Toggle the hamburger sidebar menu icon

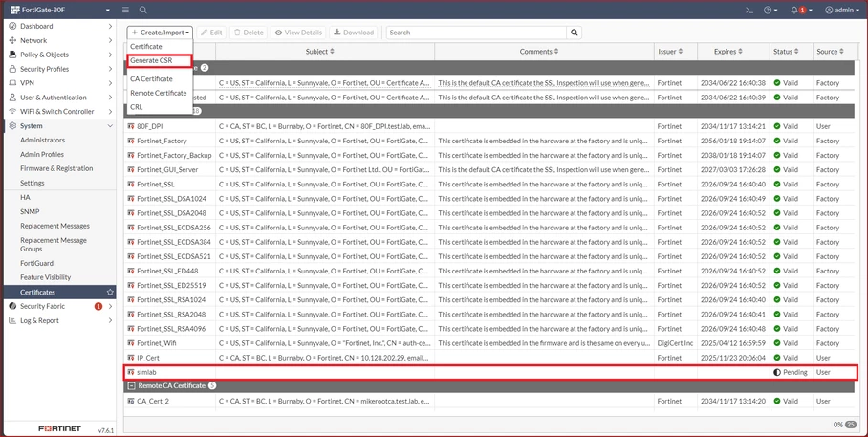click(x=125, y=10)
